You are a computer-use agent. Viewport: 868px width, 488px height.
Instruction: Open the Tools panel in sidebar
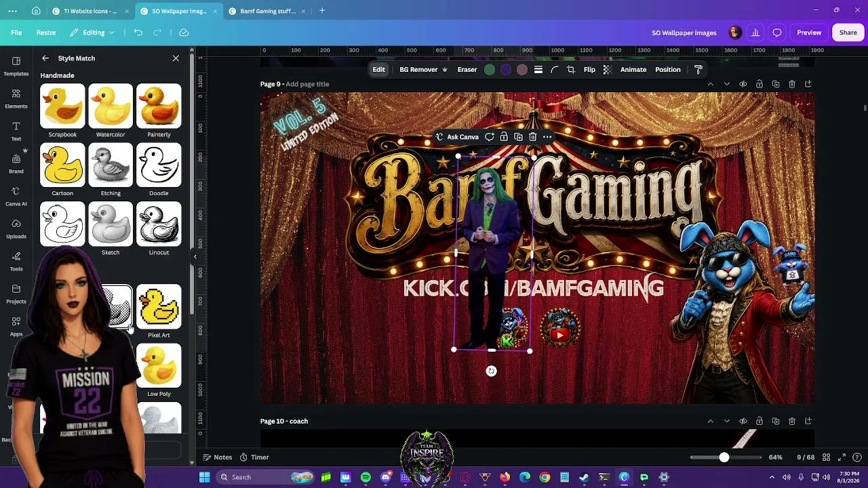pyautogui.click(x=16, y=261)
